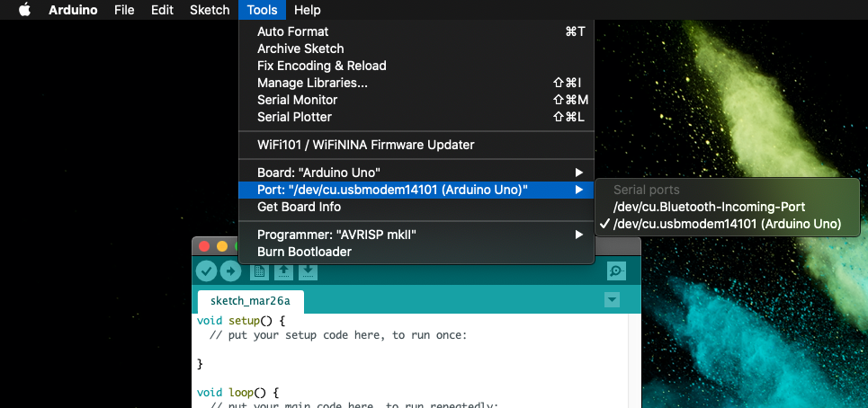Switch to the sketch_mar26a tab

coord(251,300)
